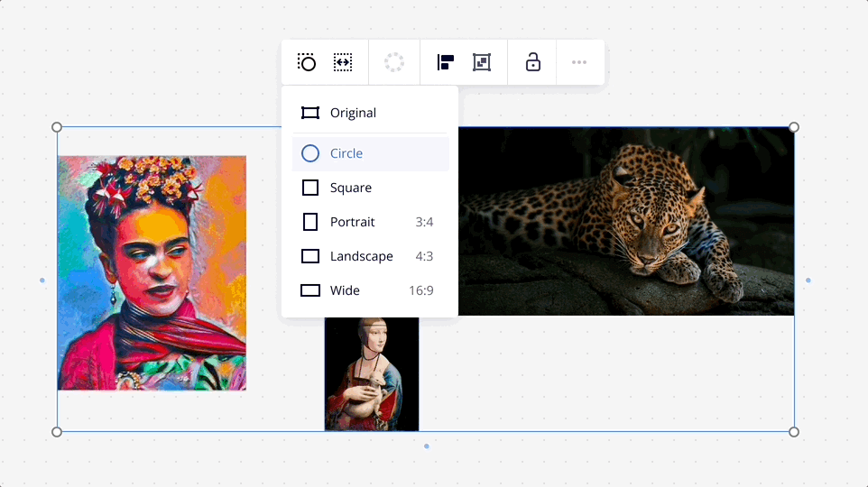868x487 pixels.
Task: Select the Lady with an Ermine painting
Action: coord(372,374)
